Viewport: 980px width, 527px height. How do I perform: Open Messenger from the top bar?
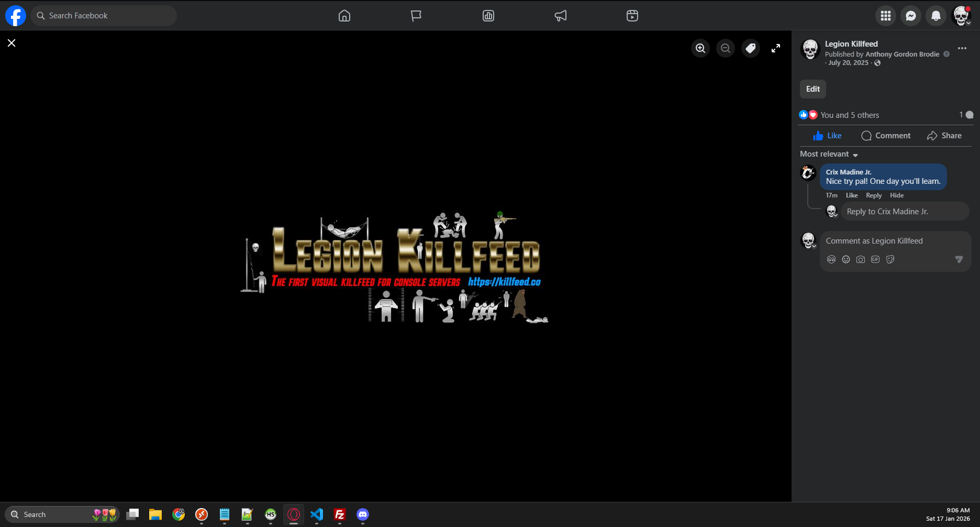911,16
